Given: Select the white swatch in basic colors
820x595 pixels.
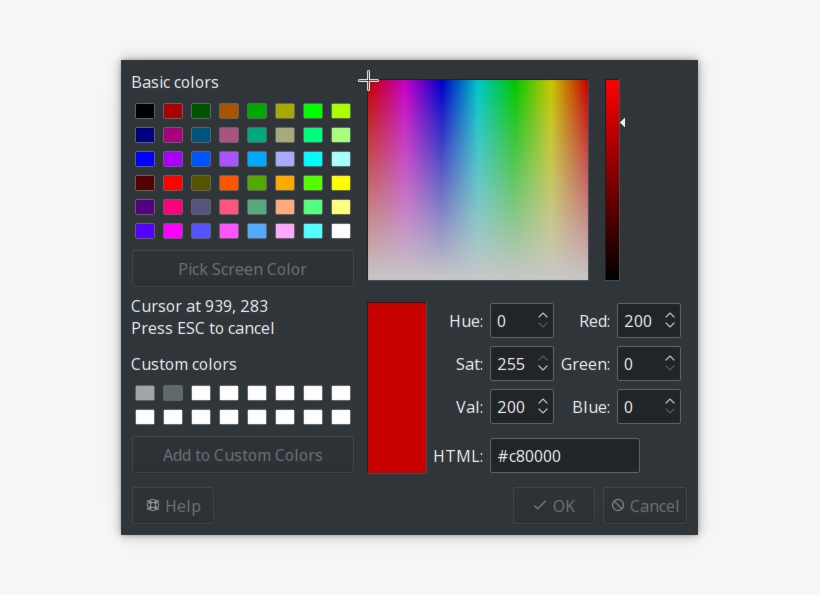Looking at the screenshot, I should click(339, 230).
